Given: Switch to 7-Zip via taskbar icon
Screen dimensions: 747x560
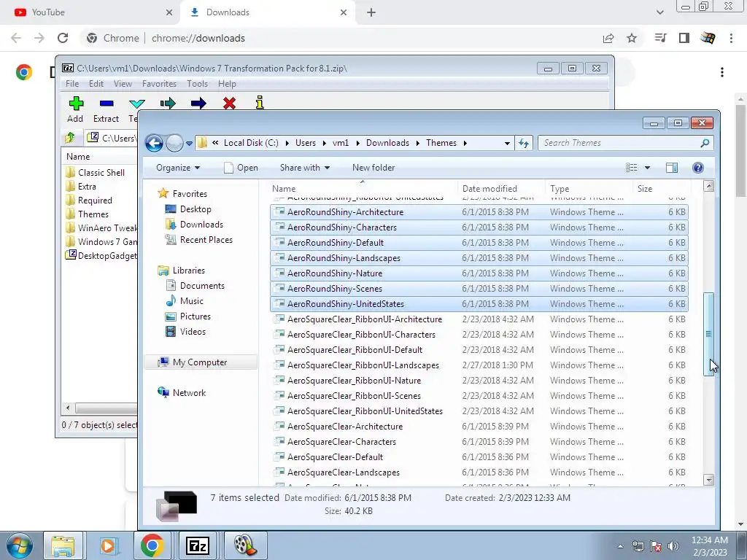Looking at the screenshot, I should click(197, 545).
